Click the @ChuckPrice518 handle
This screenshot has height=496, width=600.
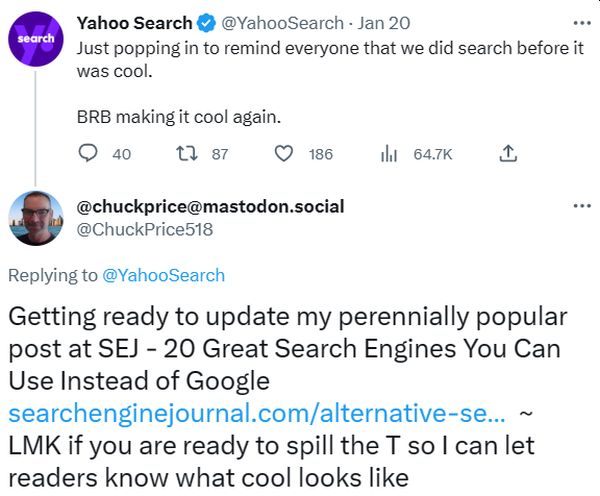(145, 229)
